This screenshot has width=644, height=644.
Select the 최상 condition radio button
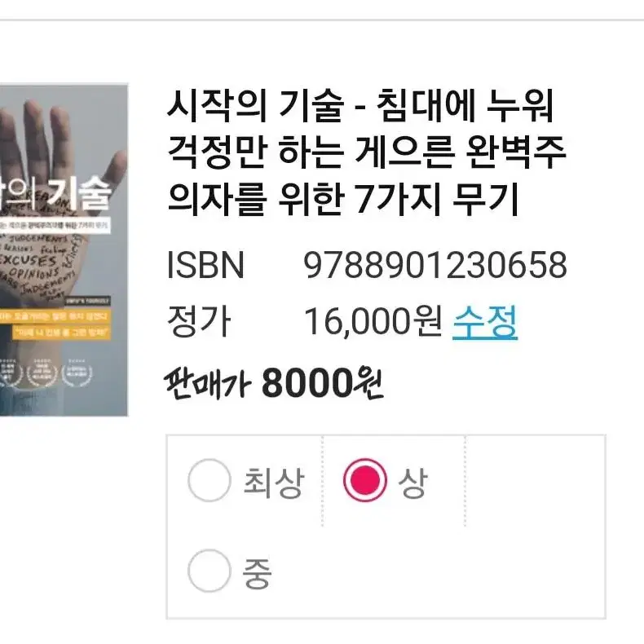pyautogui.click(x=210, y=480)
